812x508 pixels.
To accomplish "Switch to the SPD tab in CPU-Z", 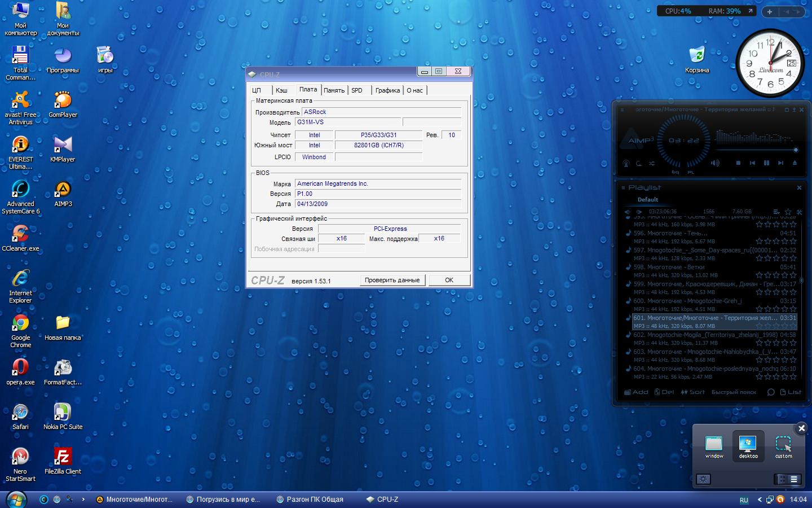I will click(357, 90).
